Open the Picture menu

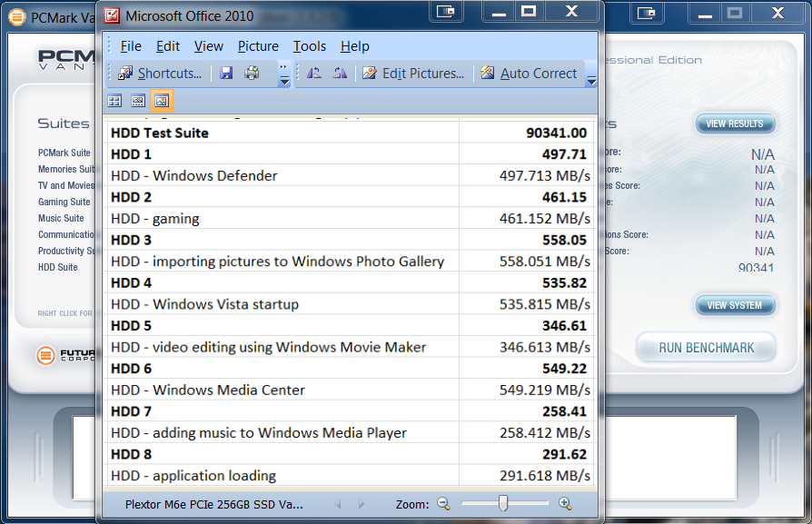point(258,46)
